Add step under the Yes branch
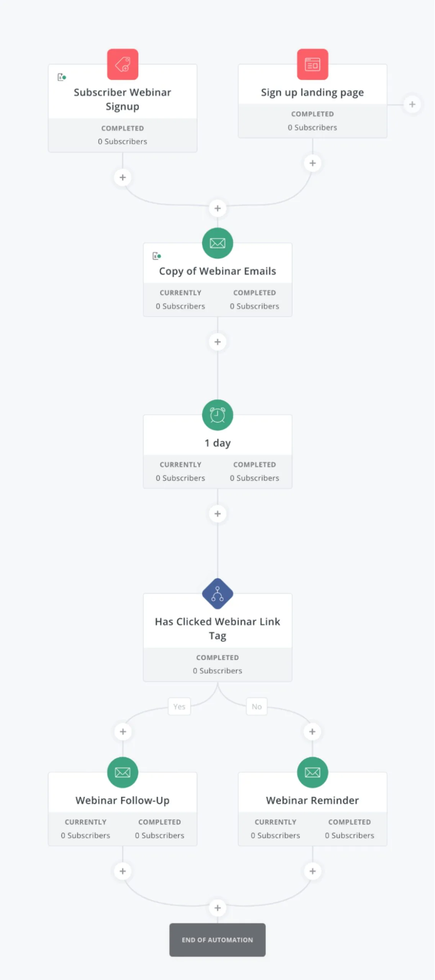 click(123, 732)
